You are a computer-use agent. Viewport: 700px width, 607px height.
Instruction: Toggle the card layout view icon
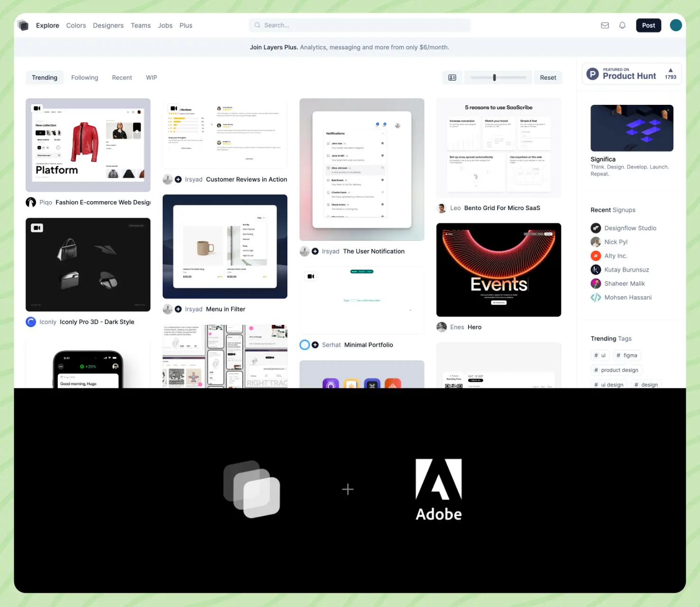pyautogui.click(x=452, y=78)
